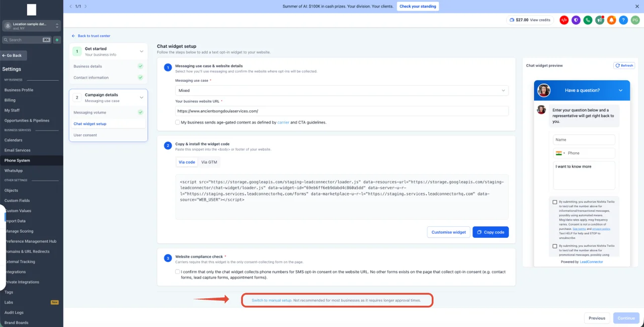The width and height of the screenshot is (644, 327).
Task: Open the orange bell notifications
Action: pos(611,20)
